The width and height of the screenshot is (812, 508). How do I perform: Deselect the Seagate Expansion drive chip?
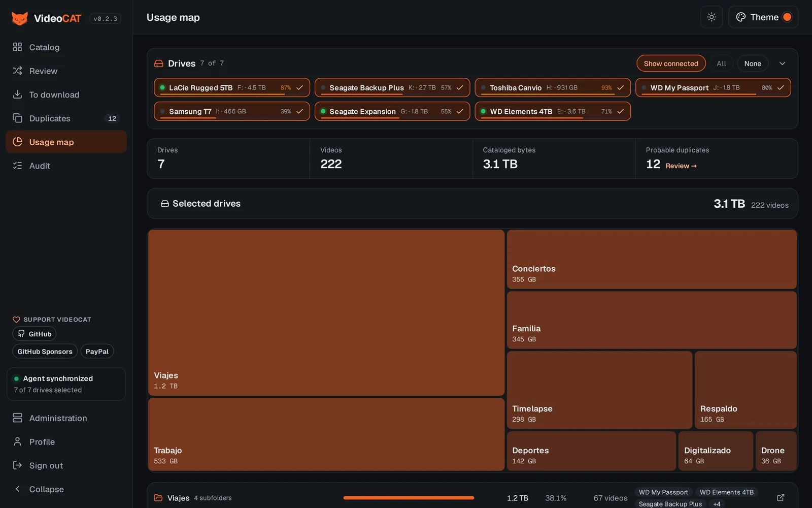pyautogui.click(x=392, y=111)
